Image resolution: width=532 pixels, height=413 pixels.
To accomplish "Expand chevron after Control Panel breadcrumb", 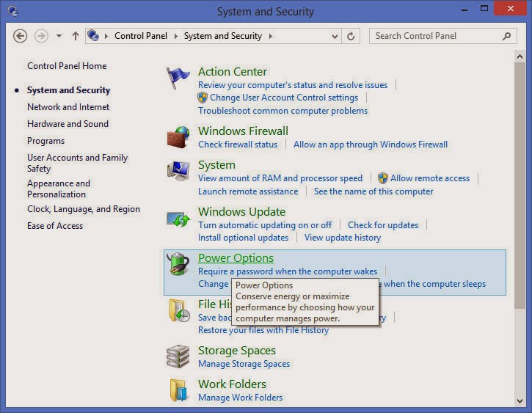I will coord(176,36).
